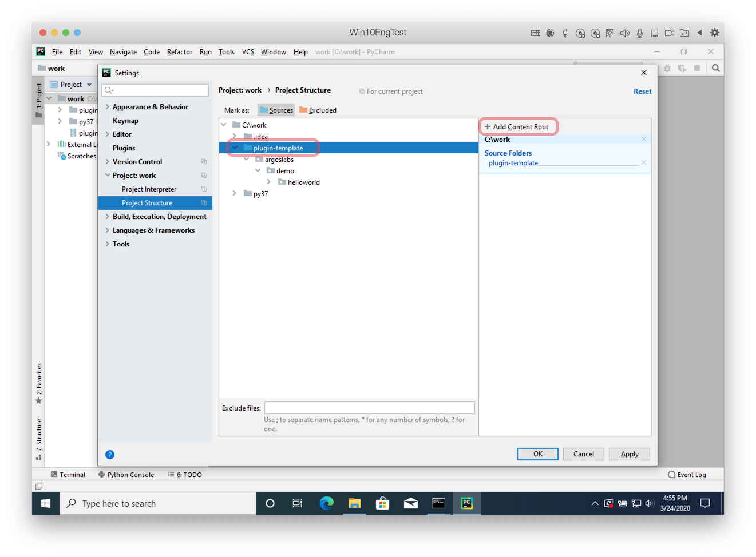Click the Apply button
Viewport: 756px width, 557px height.
(630, 454)
